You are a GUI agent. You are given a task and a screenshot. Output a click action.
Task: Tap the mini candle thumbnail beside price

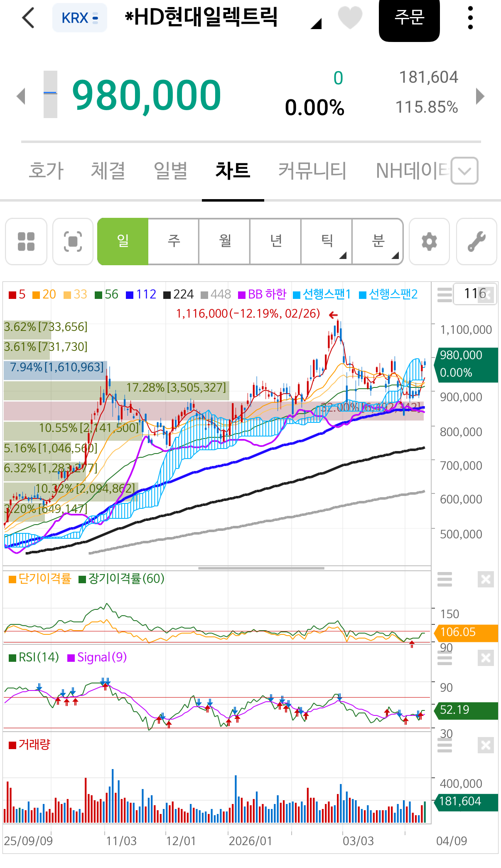pos(50,94)
